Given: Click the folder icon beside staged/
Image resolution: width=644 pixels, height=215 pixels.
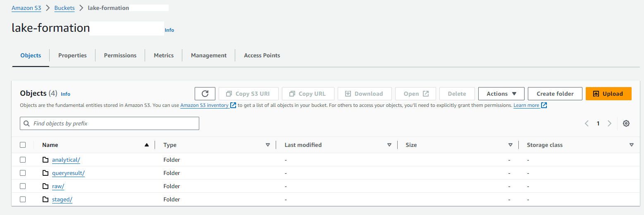Looking at the screenshot, I should click(45, 199).
